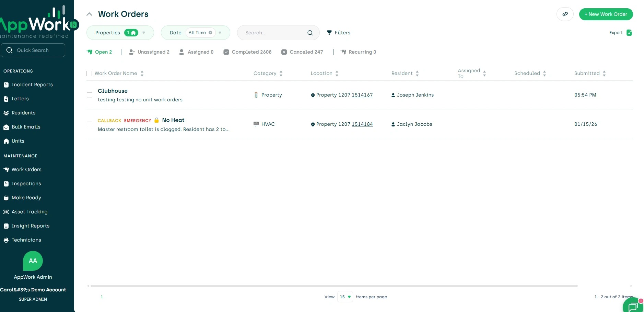Toggle the select all work orders checkbox

pyautogui.click(x=89, y=74)
